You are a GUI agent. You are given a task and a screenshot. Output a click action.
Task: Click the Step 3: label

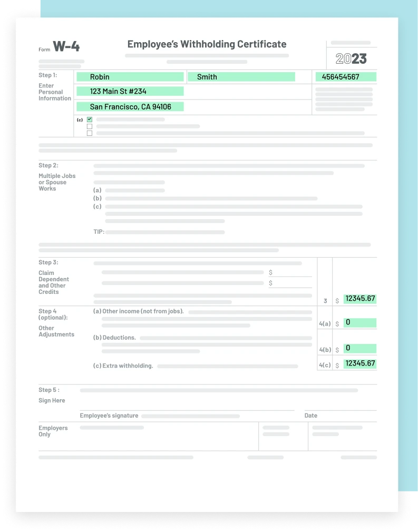coord(48,262)
